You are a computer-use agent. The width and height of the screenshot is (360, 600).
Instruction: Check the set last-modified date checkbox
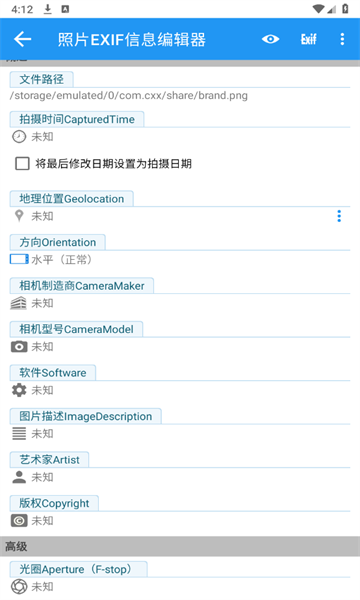tap(22, 164)
